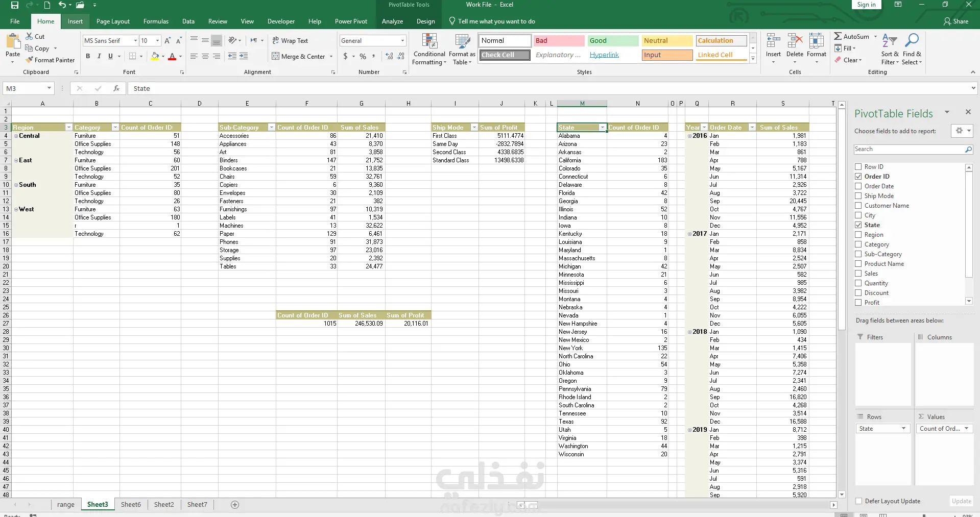Click Align Left icon

point(194,56)
